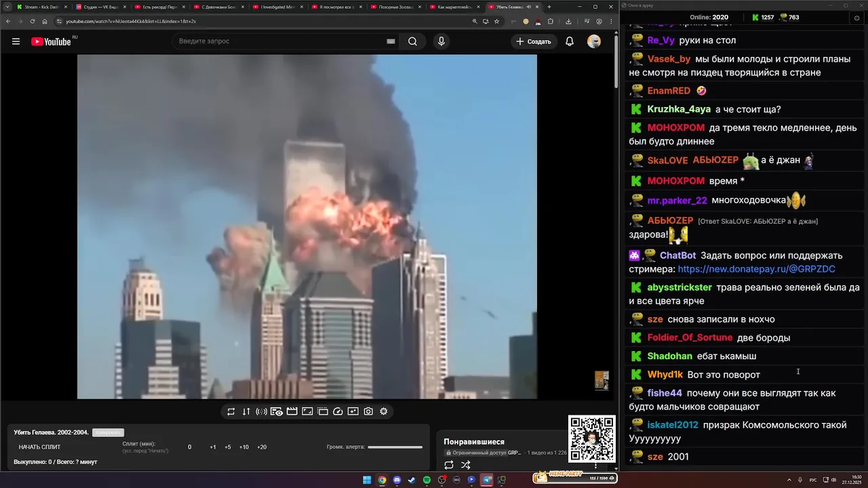This screenshot has height=488, width=868.
Task: Open Steam from the taskbar
Action: [412, 480]
